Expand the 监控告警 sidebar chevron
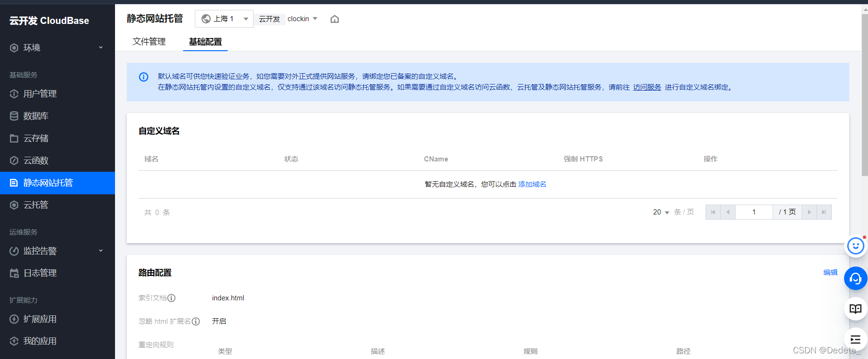Image resolution: width=868 pixels, height=359 pixels. click(x=100, y=251)
